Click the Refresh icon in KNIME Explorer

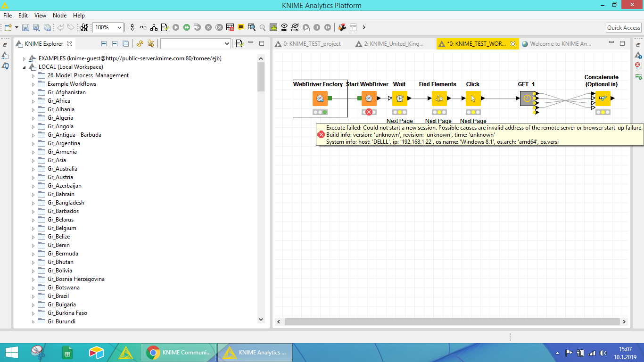click(140, 43)
